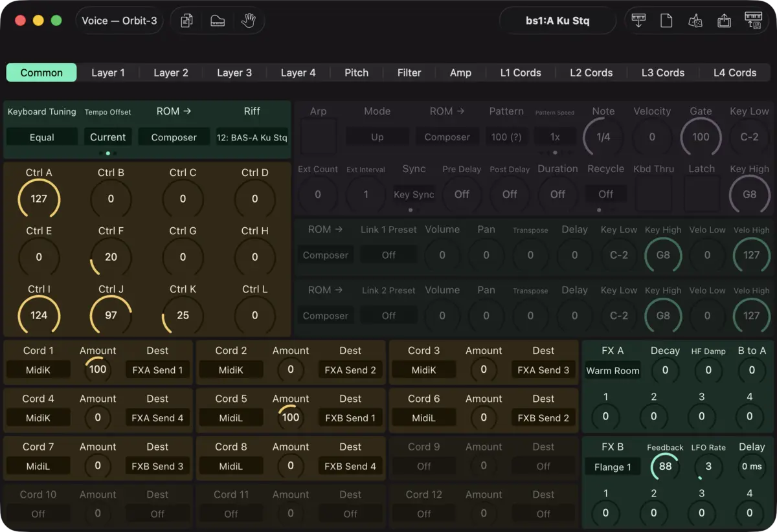Click the Ctrl A knob showing 127
Screen dimensions: 777x532
(x=39, y=199)
